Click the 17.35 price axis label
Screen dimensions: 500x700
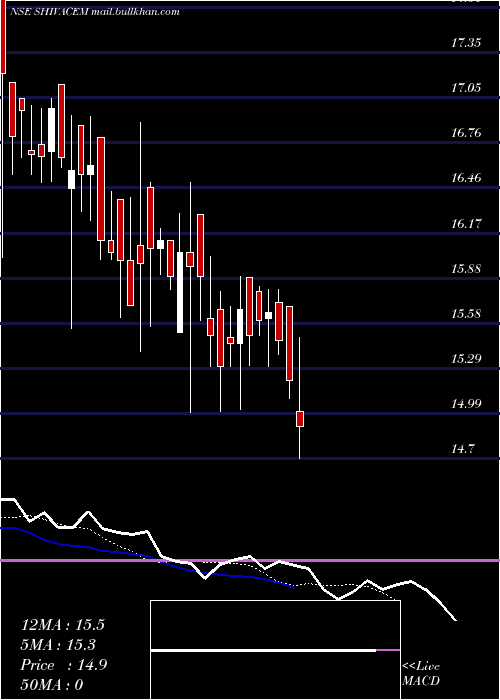tap(466, 43)
